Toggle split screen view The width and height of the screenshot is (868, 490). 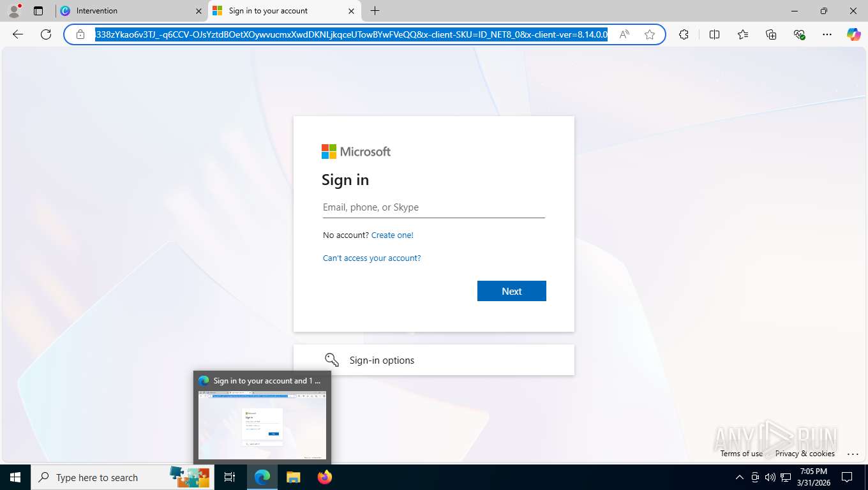714,34
